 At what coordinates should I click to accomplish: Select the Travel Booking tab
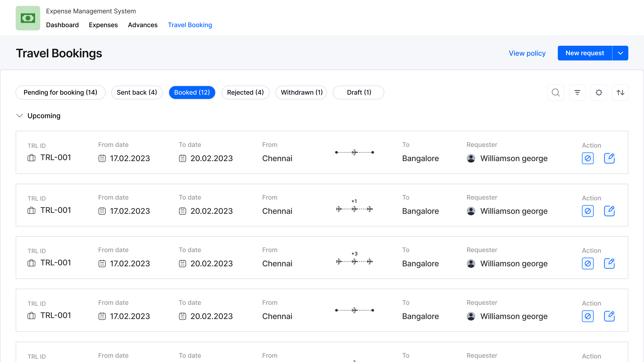pyautogui.click(x=190, y=25)
